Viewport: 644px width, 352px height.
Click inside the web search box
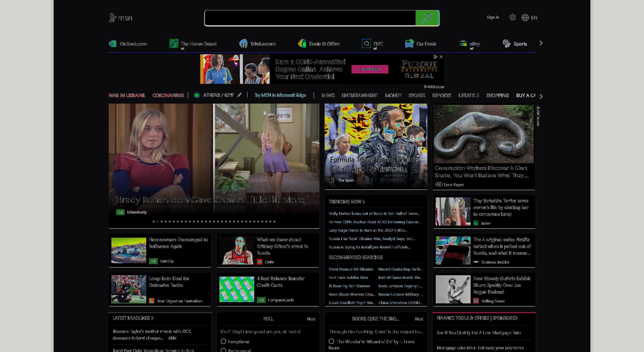310,18
